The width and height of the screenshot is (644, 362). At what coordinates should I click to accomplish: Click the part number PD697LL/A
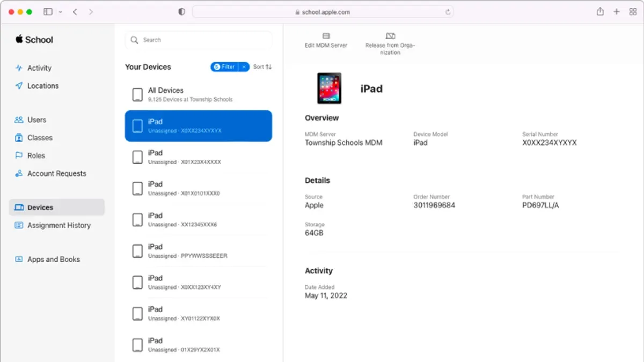540,205
